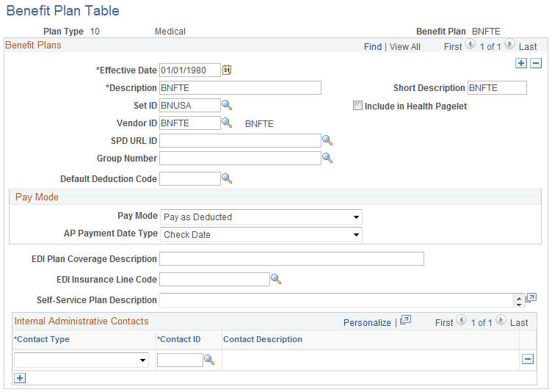The height and width of the screenshot is (392, 552).
Task: Show previous Internal Administrative Contacts row
Action: coord(461,320)
